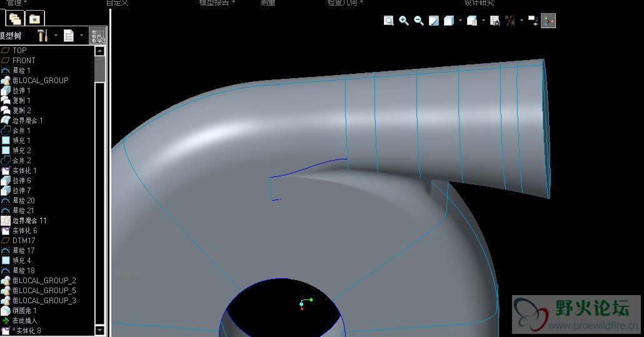Viewport: 644px width, 337px height.
Task: Select the DTM17 datum plane
Action: 18,241
